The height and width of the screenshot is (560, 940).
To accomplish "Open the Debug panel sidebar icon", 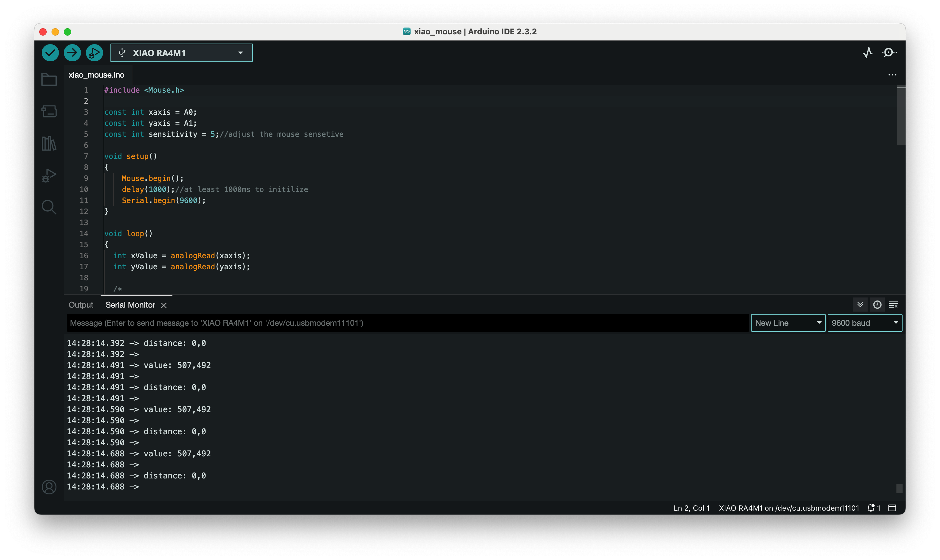I will [49, 175].
